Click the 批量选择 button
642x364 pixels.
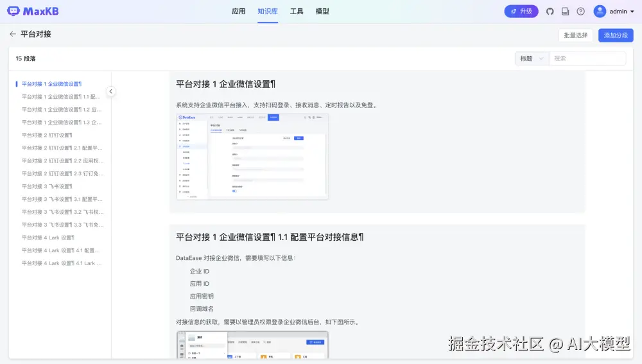click(575, 35)
